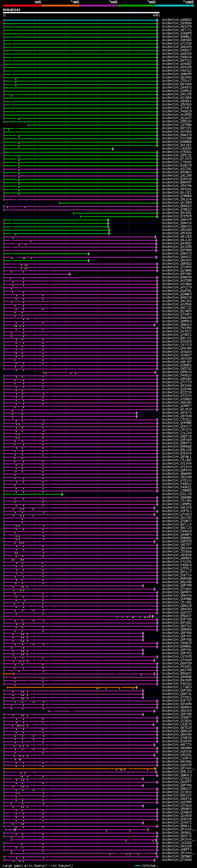Open hit label UniRef100_B7E505
The height and width of the screenshot is (868, 197).
tap(176, 216)
